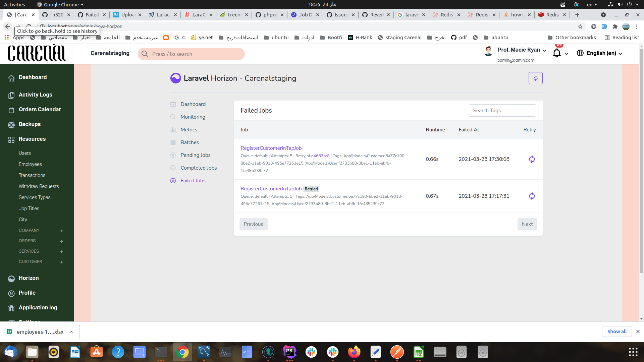Image resolution: width=644 pixels, height=362 pixels.
Task: Click Show all in the downloads bar
Action: tap(617, 331)
